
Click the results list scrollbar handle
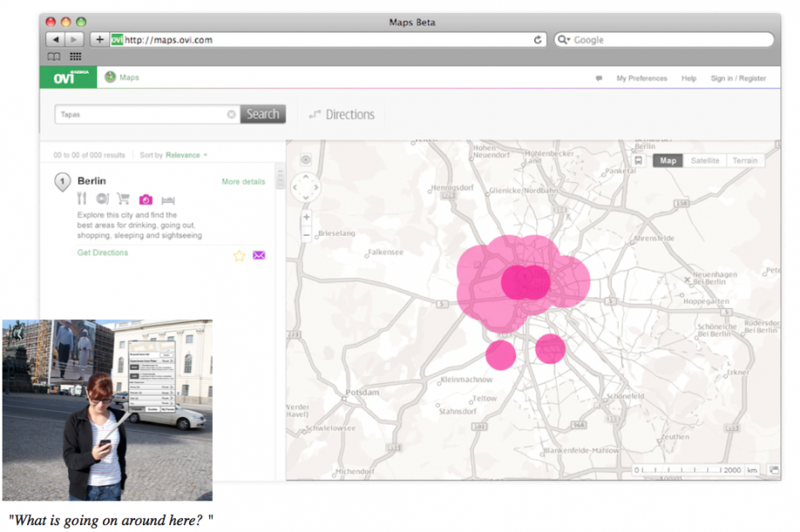pos(280,178)
